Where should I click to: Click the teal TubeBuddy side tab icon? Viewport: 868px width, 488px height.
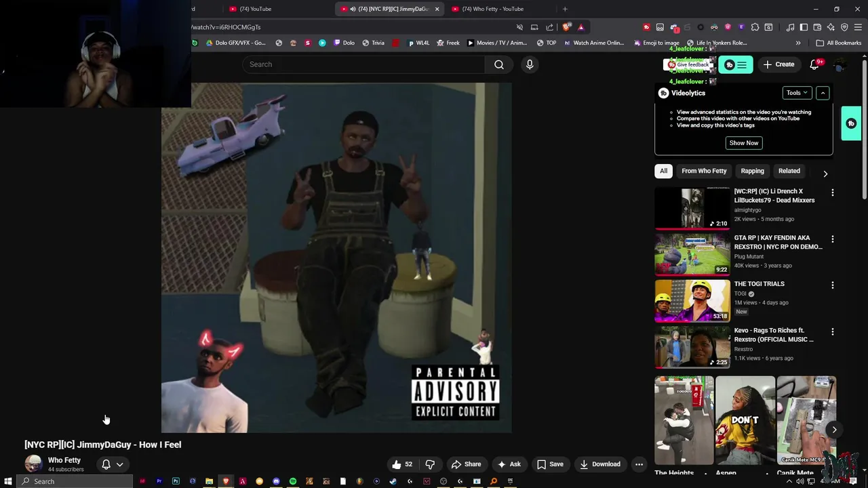pyautogui.click(x=851, y=123)
